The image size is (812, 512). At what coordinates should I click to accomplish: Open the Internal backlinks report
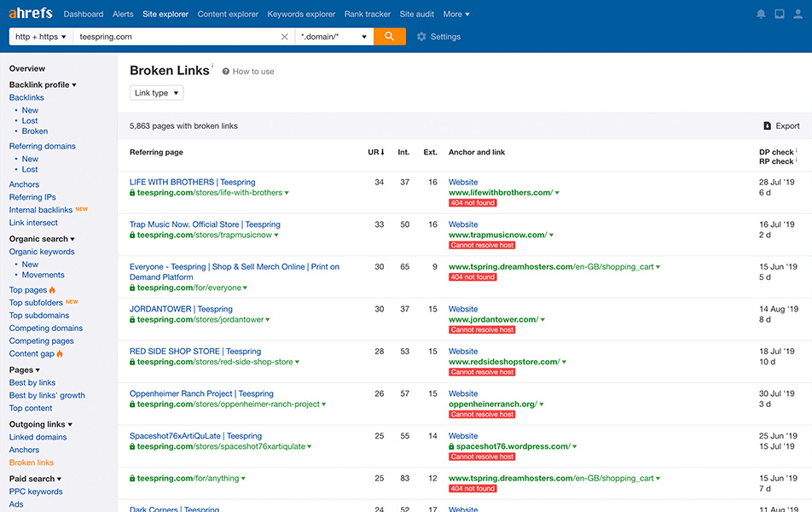pos(40,210)
